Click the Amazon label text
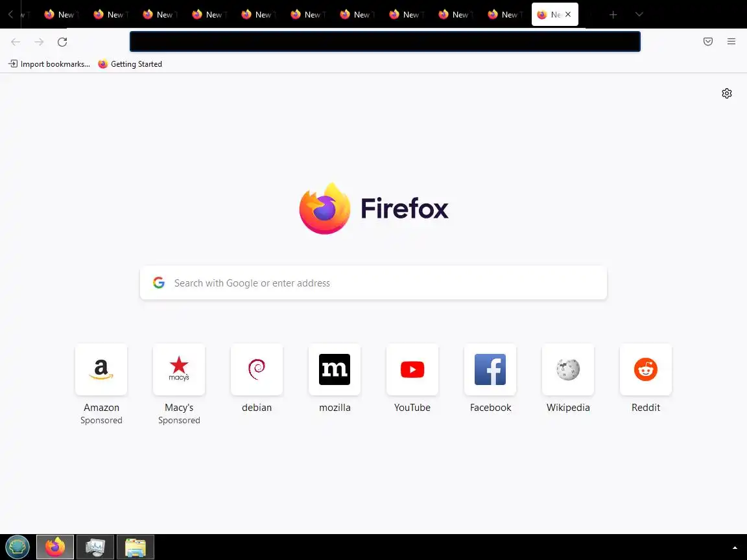Screen dimensions: 747x560 pos(101,408)
